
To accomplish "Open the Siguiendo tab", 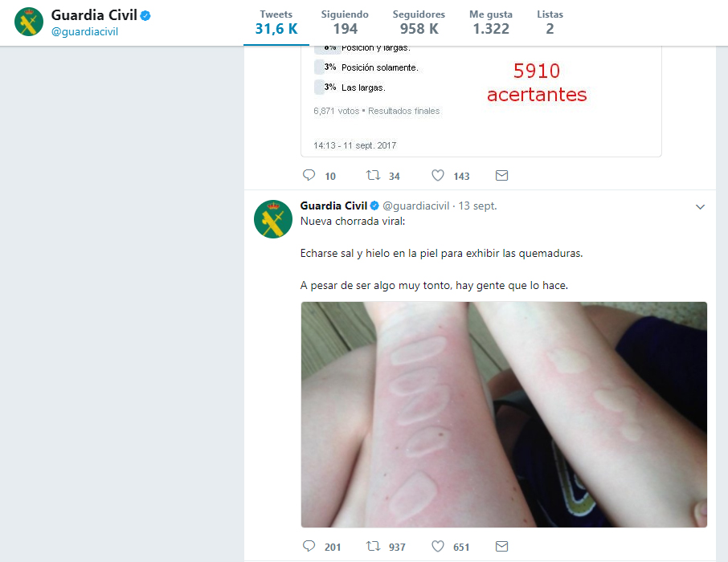I will tap(345, 22).
